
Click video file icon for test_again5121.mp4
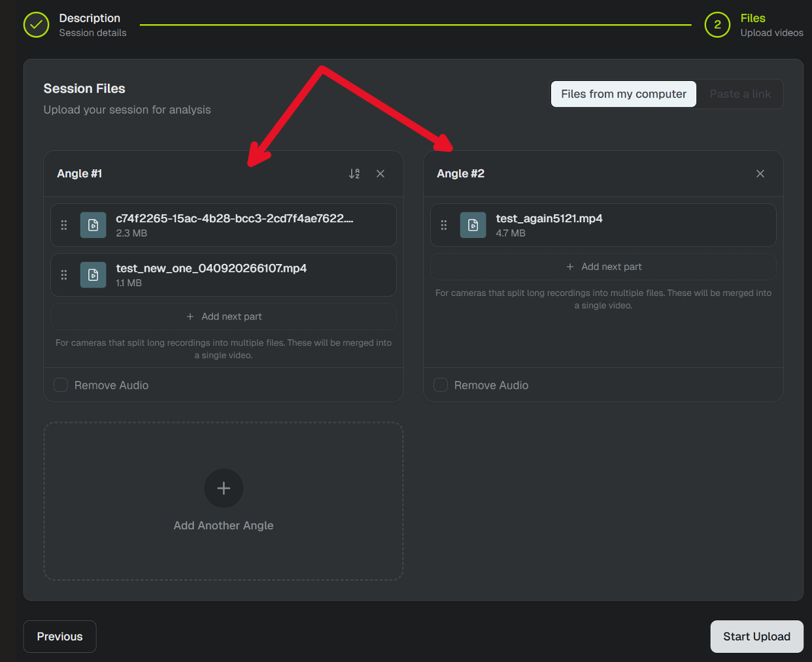(x=473, y=225)
